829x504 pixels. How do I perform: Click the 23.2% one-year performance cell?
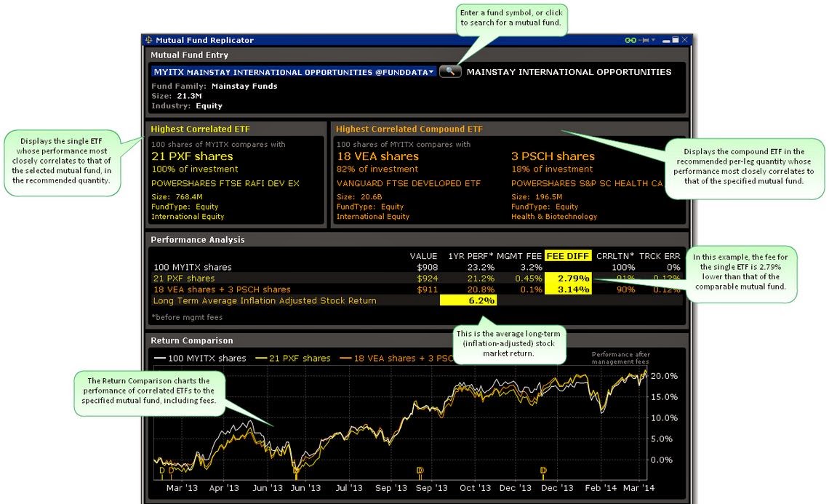tap(481, 267)
